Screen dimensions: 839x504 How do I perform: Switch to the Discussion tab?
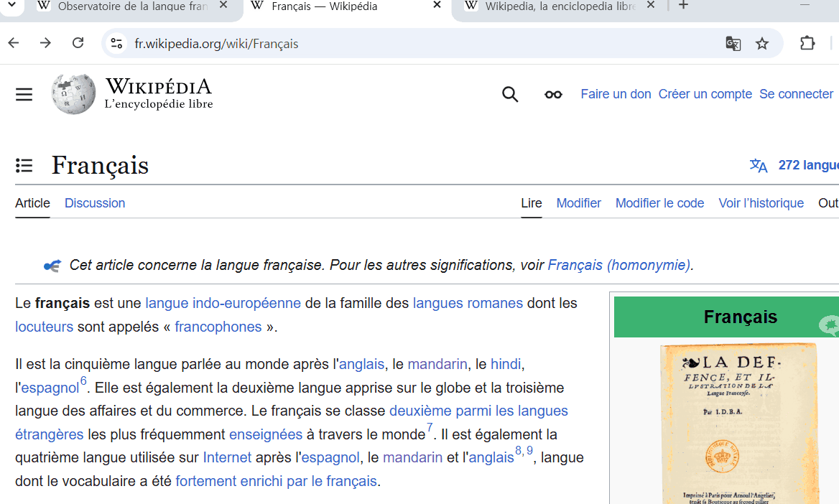pos(94,203)
